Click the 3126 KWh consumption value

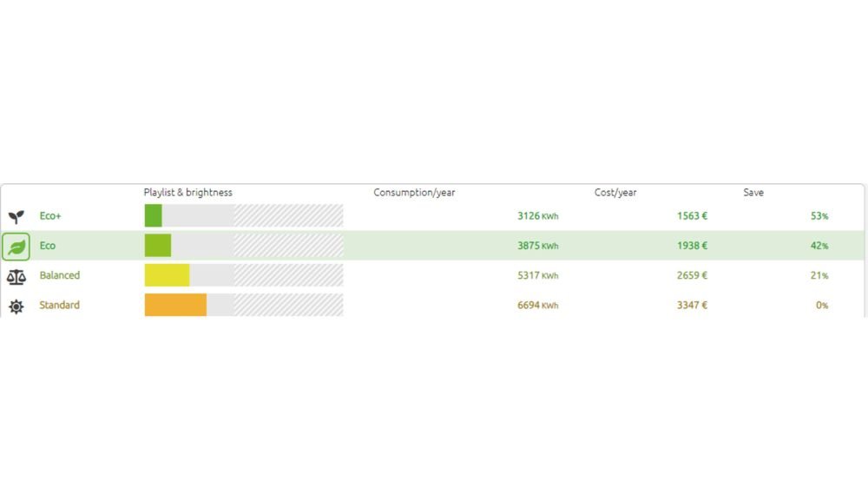[x=537, y=216]
